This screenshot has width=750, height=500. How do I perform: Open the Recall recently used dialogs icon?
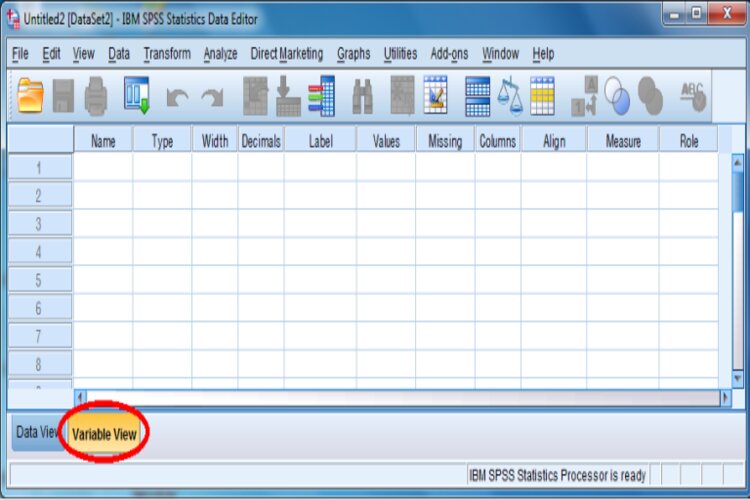coord(137,95)
